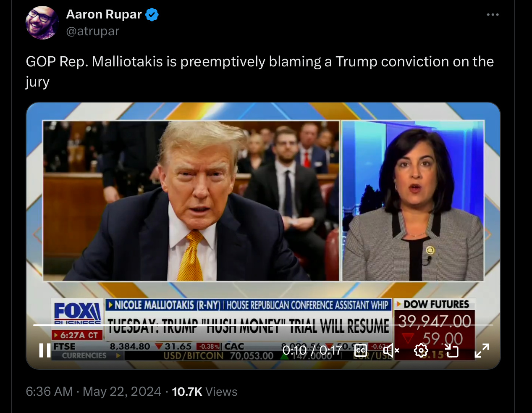
Task: View the 10.7K Views count
Action: click(x=204, y=392)
